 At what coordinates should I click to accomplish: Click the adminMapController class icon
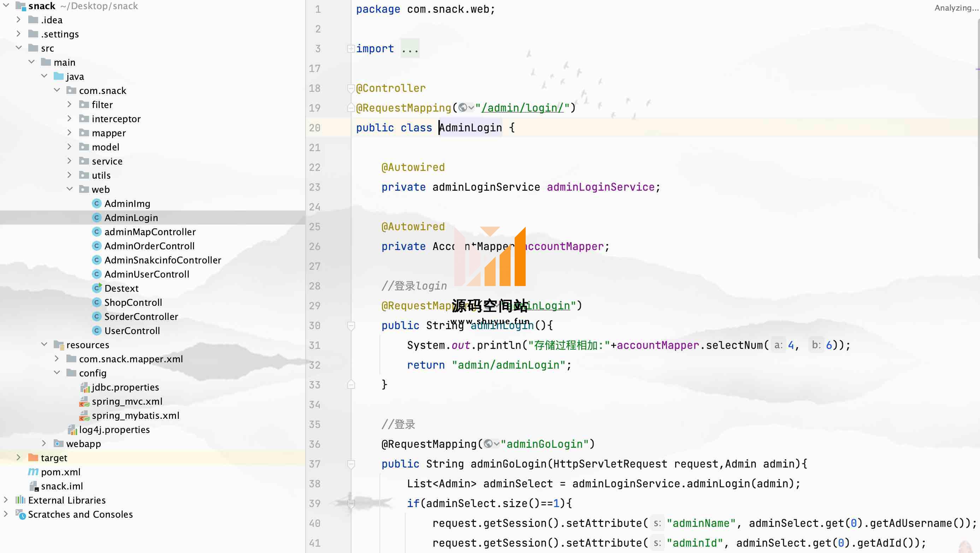[x=97, y=232]
